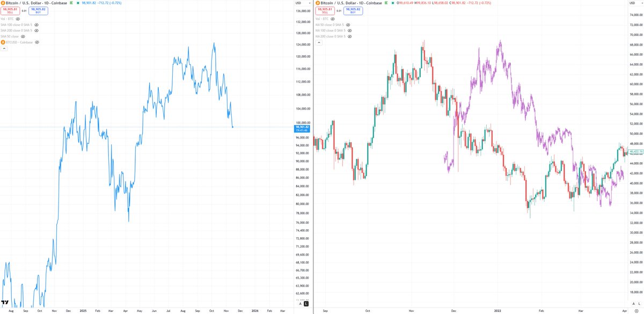Click green price label 46,423 on right axis
This screenshot has height=314, width=644.
tap(635, 152)
